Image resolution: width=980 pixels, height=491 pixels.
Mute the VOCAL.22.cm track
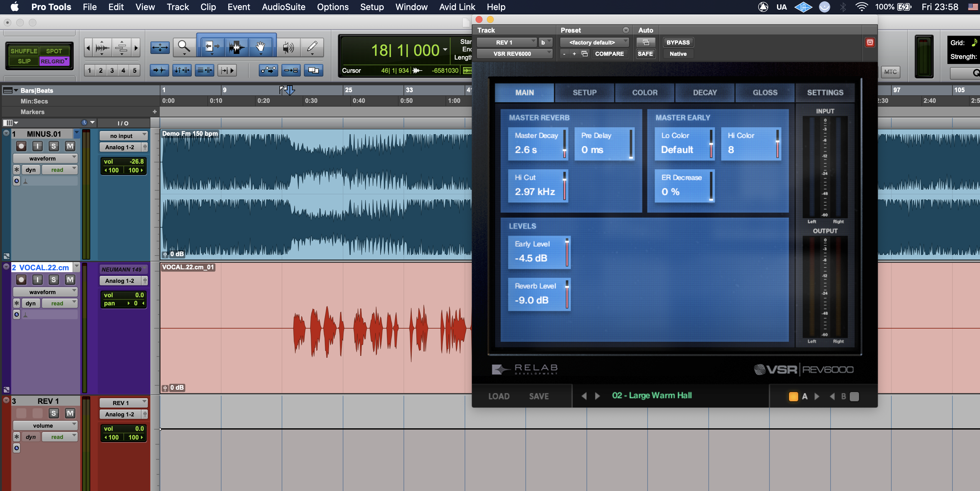click(x=70, y=280)
